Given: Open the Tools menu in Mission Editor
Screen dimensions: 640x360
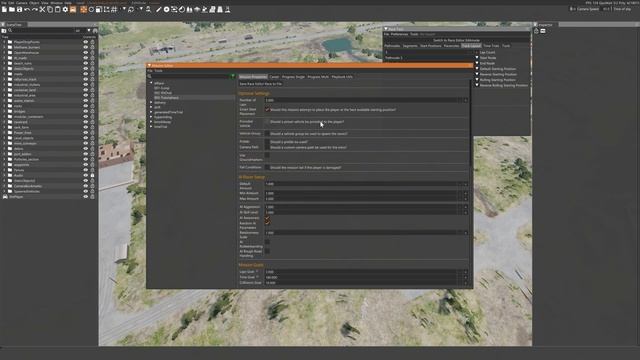Looking at the screenshot, I should (158, 71).
